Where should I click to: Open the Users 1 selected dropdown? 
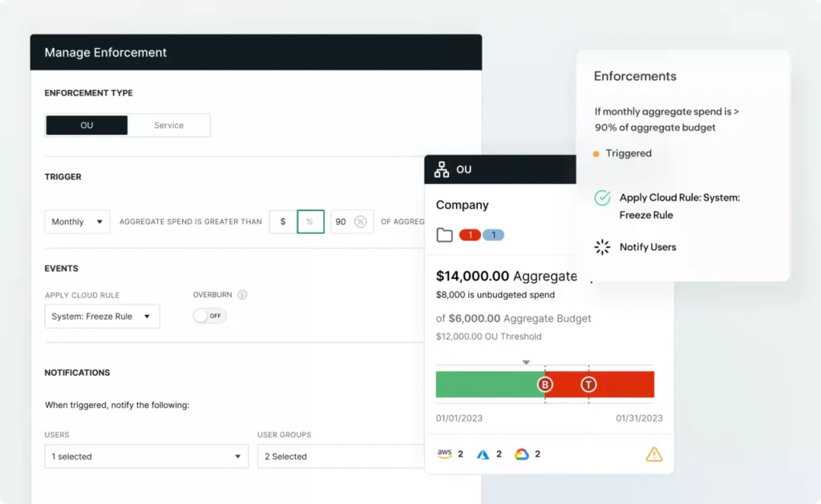pos(146,457)
